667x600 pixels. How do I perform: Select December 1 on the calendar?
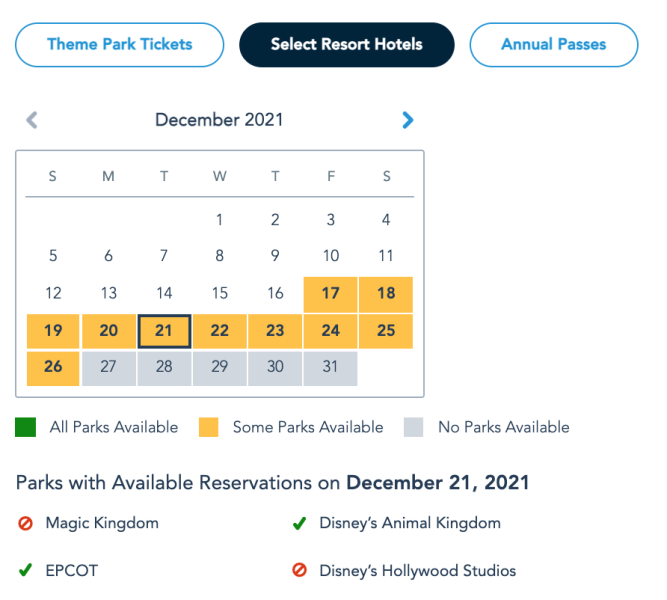(220, 220)
